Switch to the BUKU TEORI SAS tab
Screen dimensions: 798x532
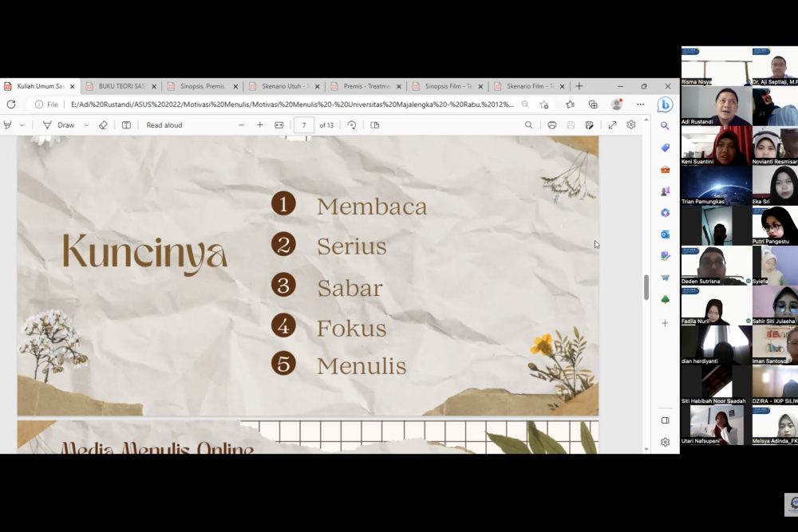click(116, 86)
